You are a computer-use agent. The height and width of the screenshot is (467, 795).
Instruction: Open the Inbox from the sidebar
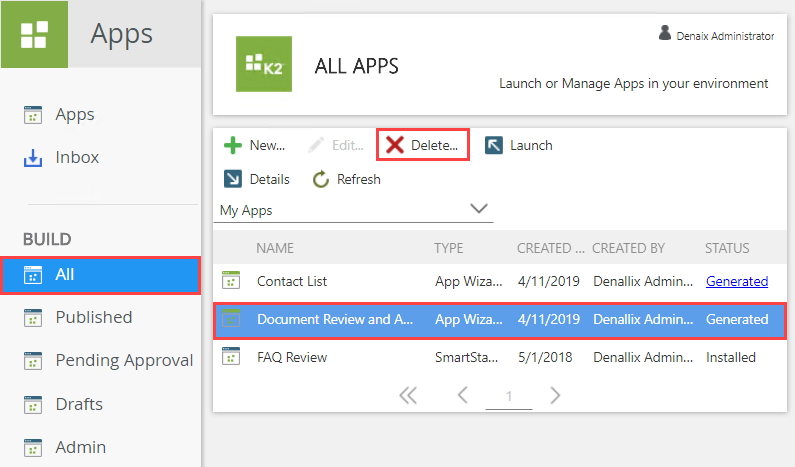pos(77,157)
